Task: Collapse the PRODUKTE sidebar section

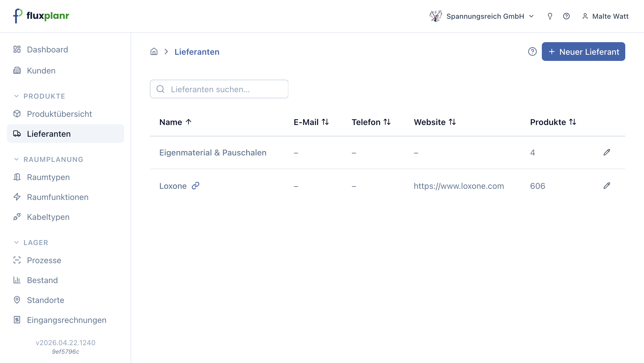Action: click(40, 96)
